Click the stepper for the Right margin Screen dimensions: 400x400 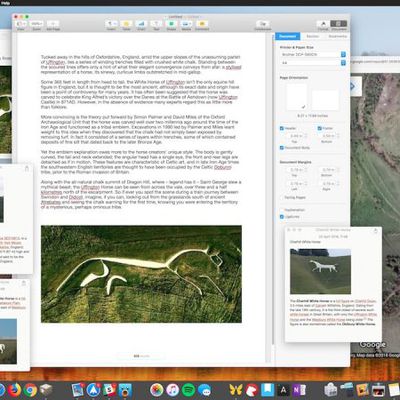[338, 184]
